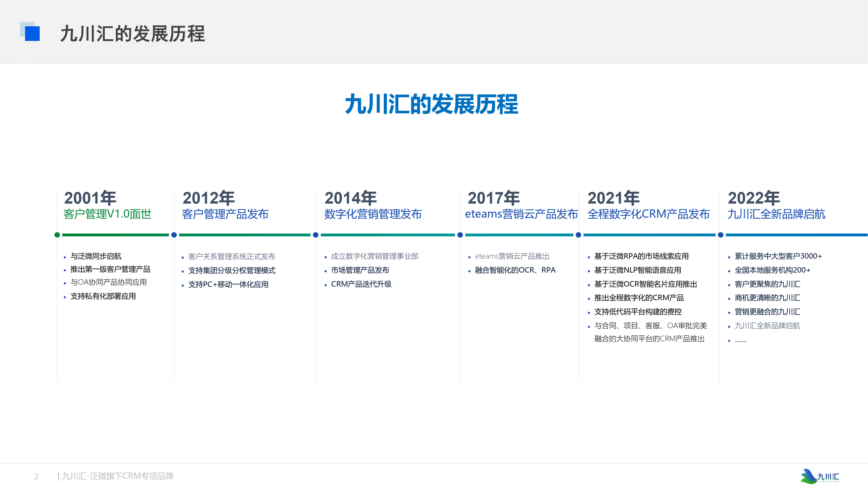Click the bullet eteams营销云产品推出

coord(512,256)
